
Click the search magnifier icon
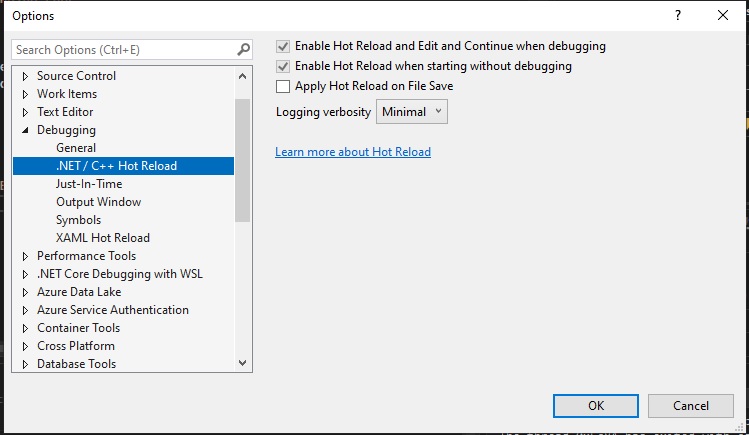[x=243, y=50]
